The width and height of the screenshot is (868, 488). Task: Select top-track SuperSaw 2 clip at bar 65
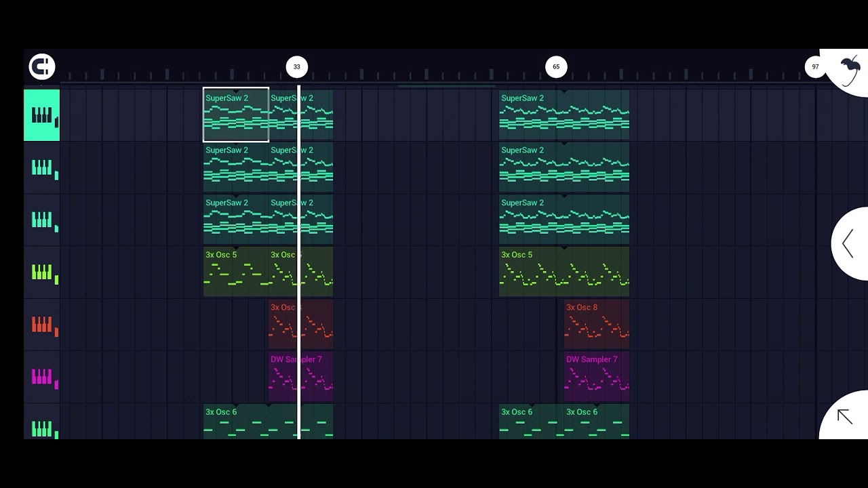click(x=564, y=115)
